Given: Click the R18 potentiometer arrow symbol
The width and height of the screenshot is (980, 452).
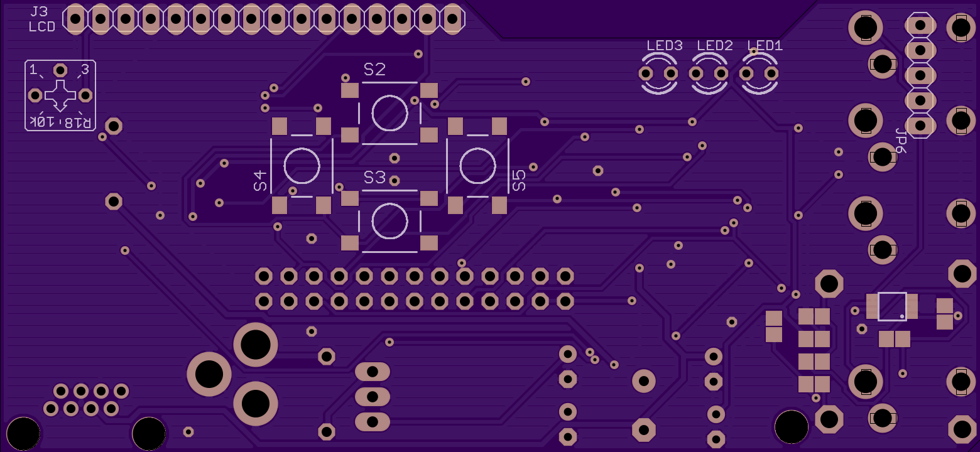Looking at the screenshot, I should click(x=60, y=97).
